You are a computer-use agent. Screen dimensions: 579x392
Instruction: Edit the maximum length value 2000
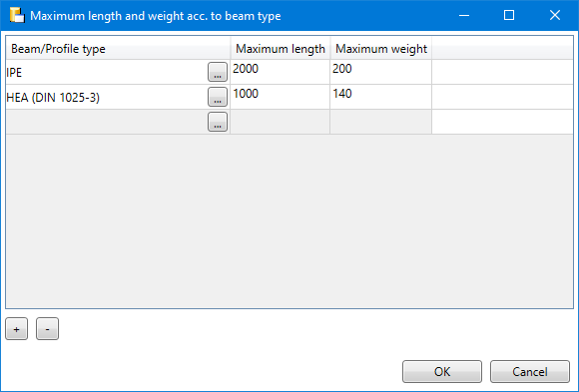coord(281,72)
